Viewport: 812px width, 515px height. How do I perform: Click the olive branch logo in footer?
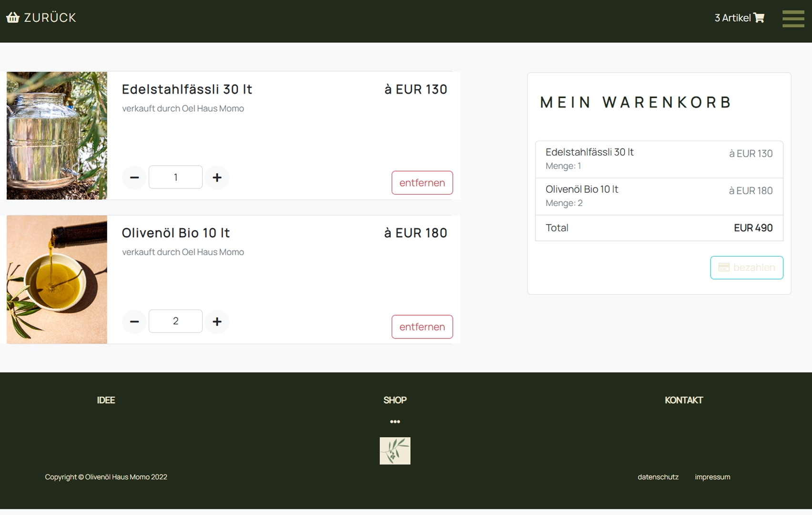pos(395,451)
